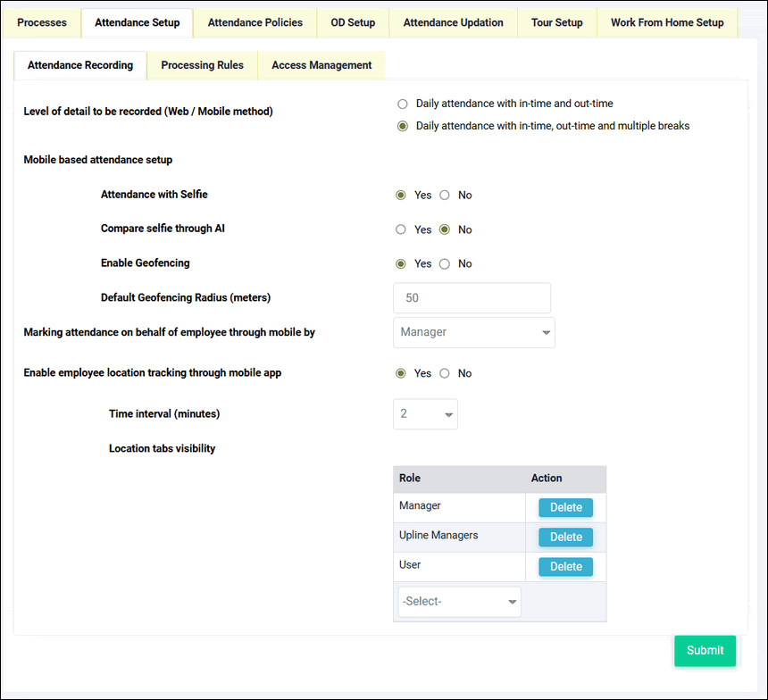The height and width of the screenshot is (700, 768).
Task: Switch to Attendance Policies tab
Action: click(255, 22)
